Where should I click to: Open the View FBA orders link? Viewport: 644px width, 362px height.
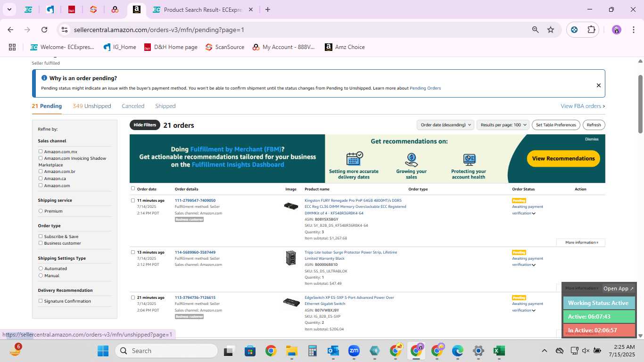(583, 106)
